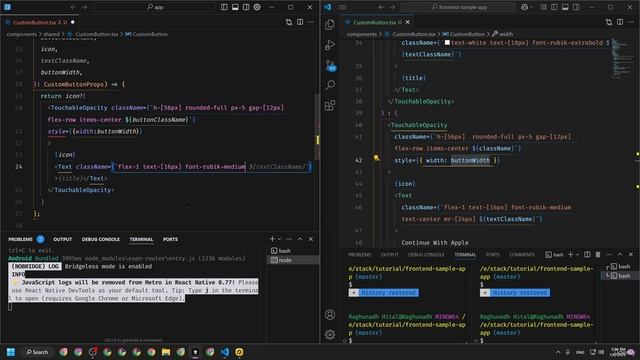Click frontend-sample-app command center search

(459, 7)
